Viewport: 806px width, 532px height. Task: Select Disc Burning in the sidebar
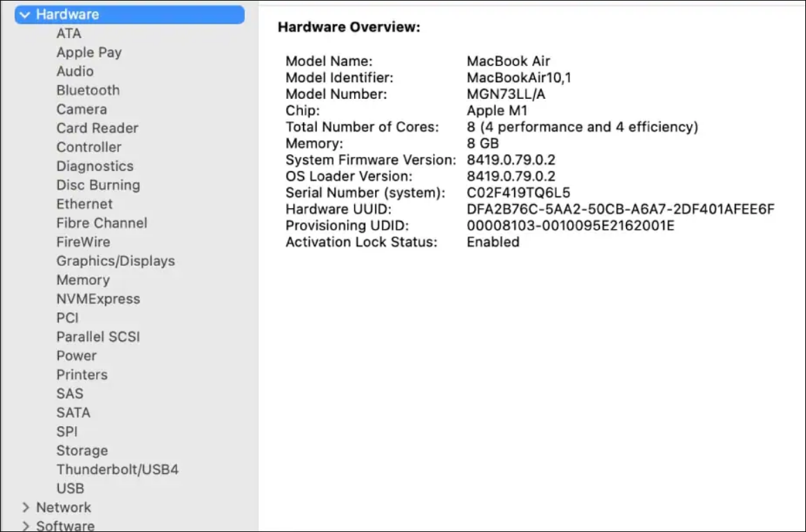[x=98, y=185]
